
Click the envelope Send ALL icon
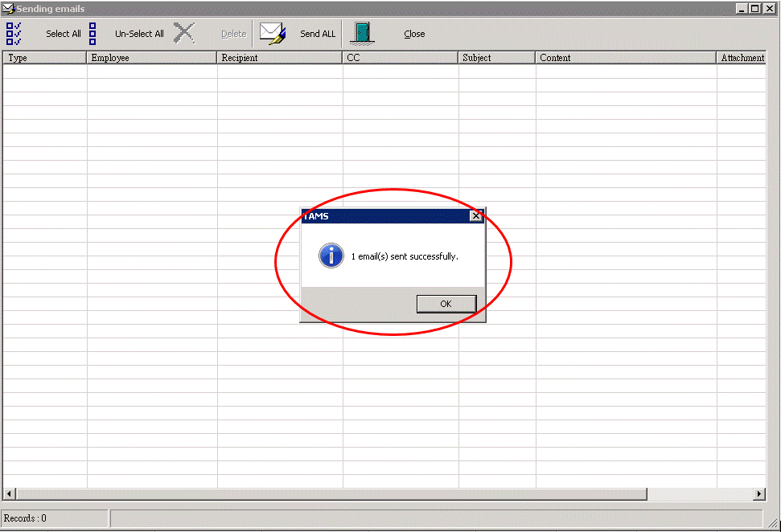[273, 33]
